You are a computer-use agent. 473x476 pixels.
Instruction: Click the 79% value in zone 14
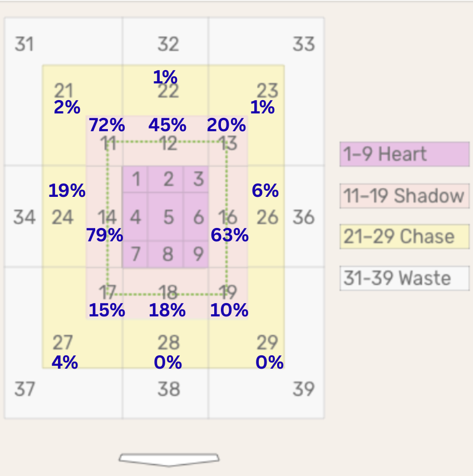(105, 235)
